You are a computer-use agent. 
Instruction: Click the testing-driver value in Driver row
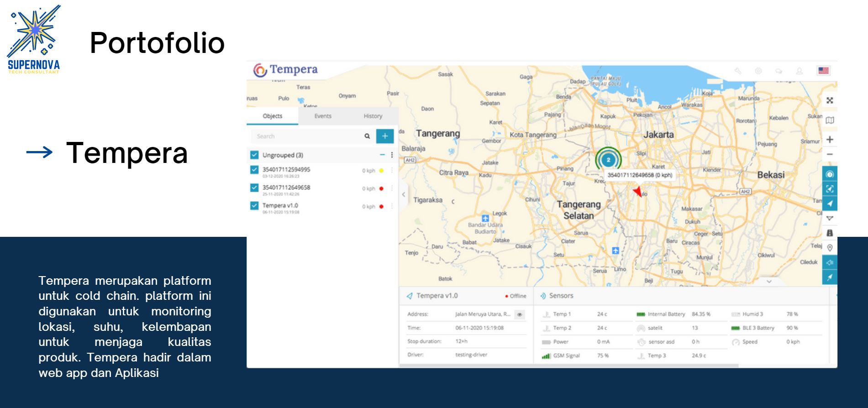pyautogui.click(x=471, y=355)
